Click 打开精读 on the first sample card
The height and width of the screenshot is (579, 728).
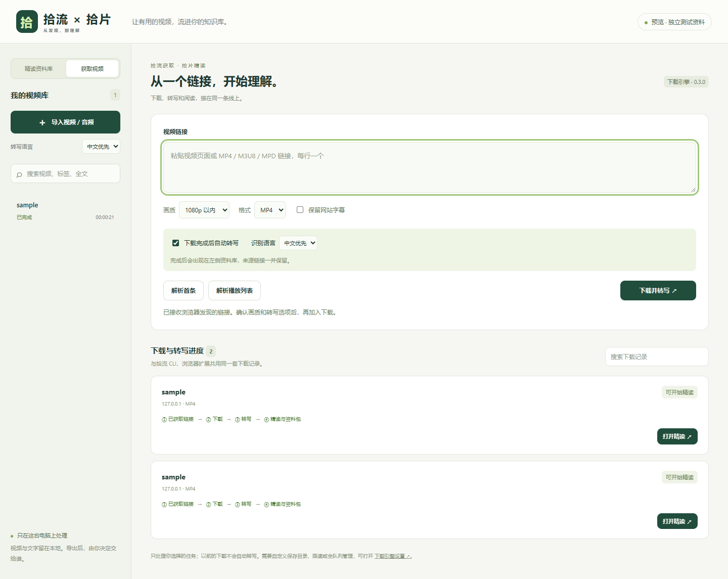tap(677, 436)
